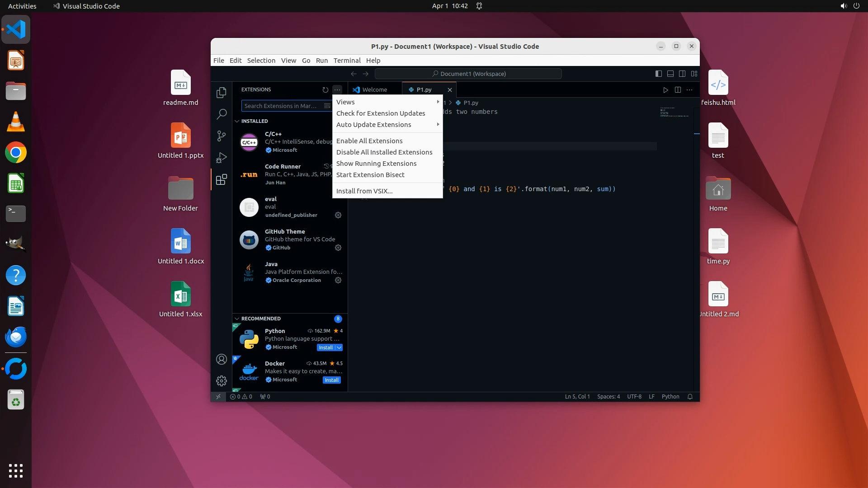Toggle the Secondary Side Bar layout icon
Screen dimensions: 868x488
682,74
